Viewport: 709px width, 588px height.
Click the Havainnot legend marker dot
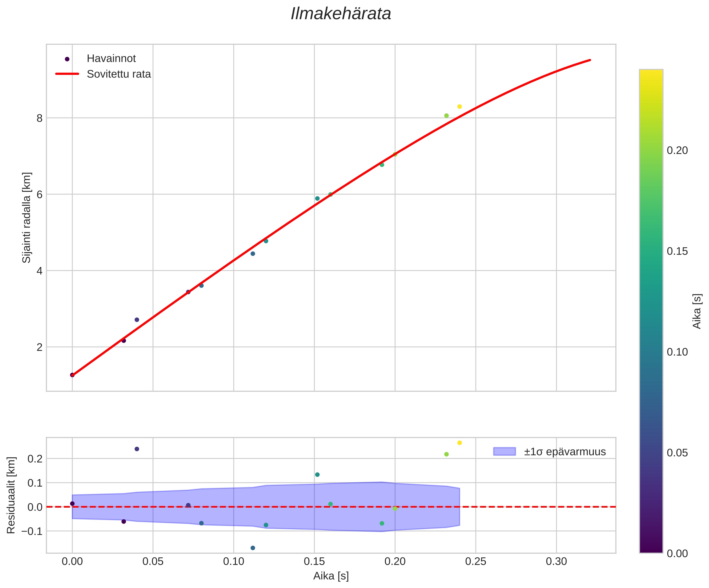67,59
